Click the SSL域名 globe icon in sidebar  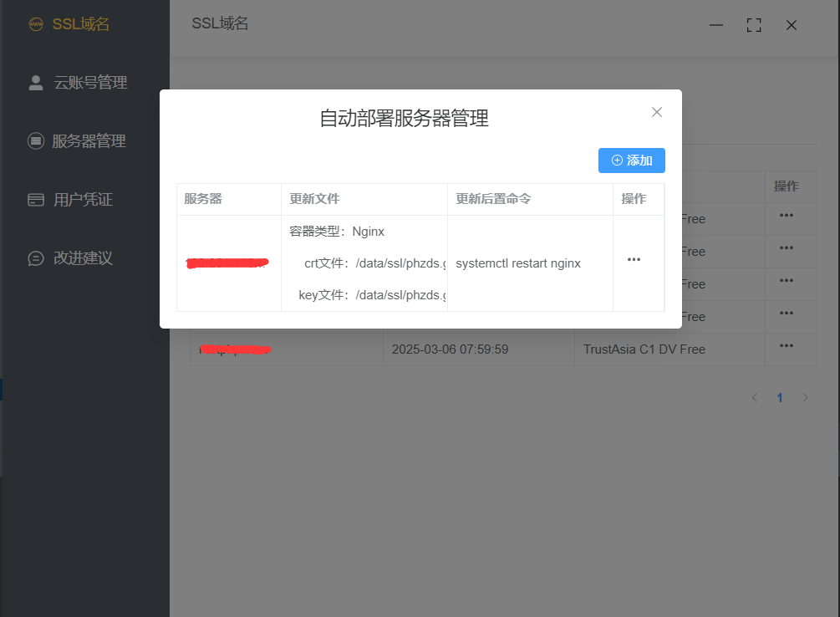tap(36, 24)
